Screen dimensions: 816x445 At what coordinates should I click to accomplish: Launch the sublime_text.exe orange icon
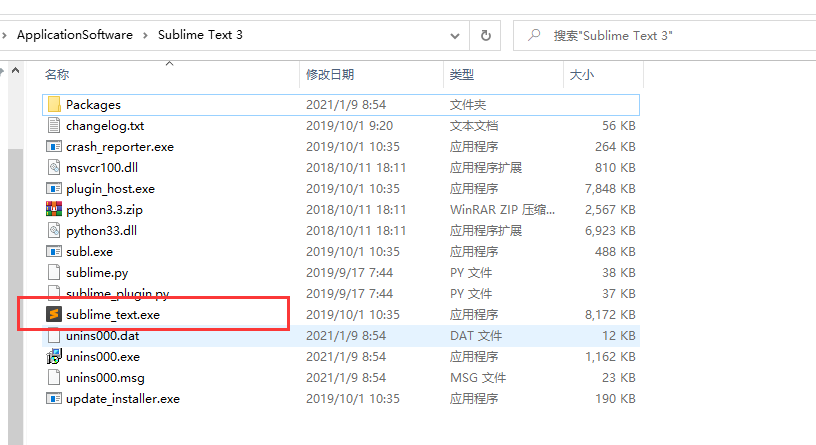click(54, 314)
